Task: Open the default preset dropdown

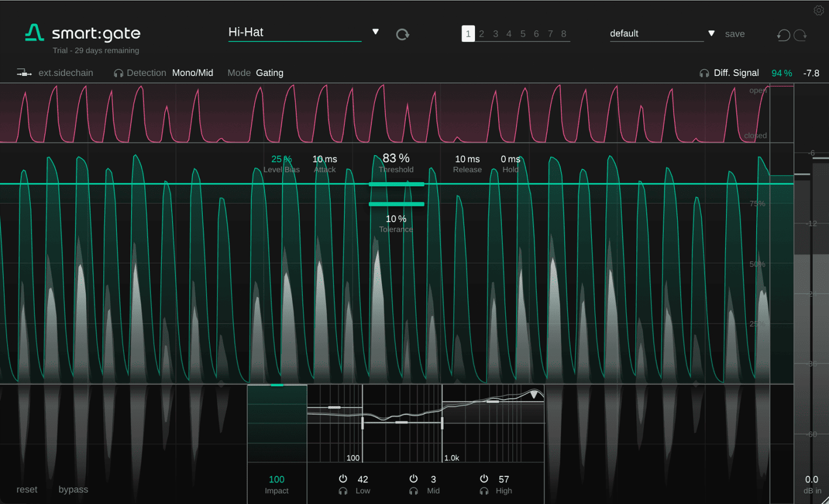Action: (x=711, y=33)
